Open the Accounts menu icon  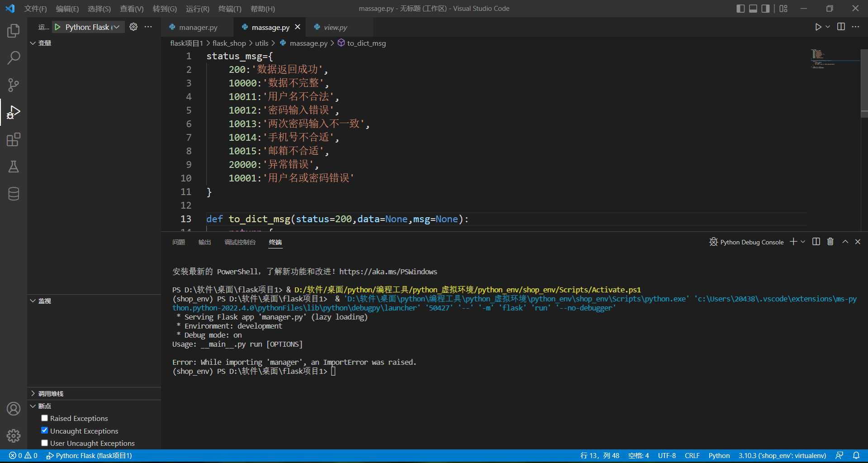coord(14,409)
